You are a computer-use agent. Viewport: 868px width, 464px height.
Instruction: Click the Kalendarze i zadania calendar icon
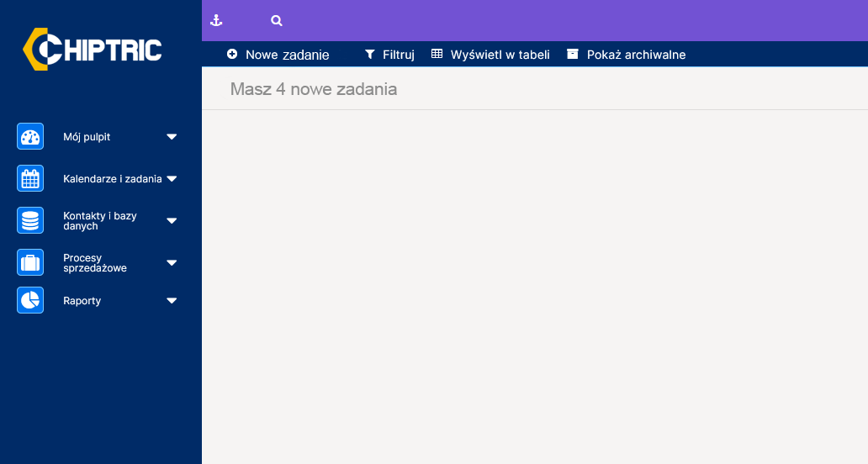[x=30, y=179]
